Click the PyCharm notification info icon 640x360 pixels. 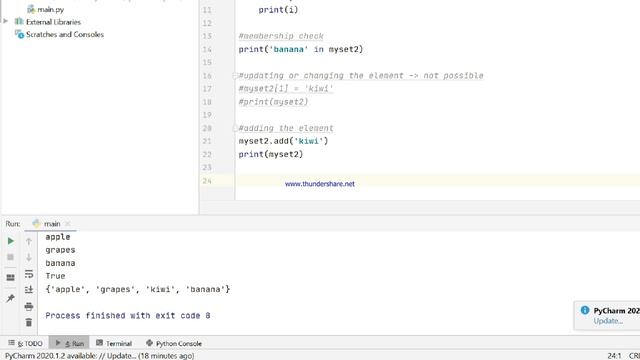click(585, 310)
